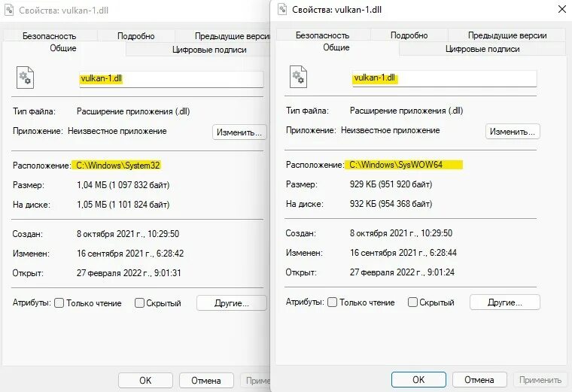Open Другие attributes in left dialog

pyautogui.click(x=232, y=303)
